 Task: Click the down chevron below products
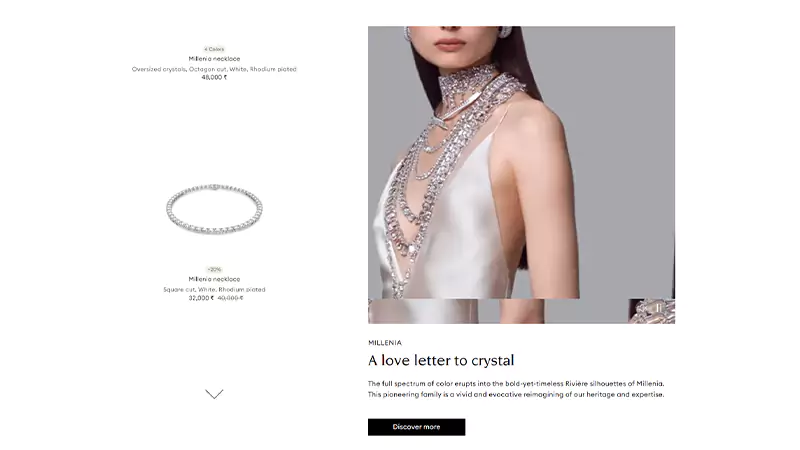(214, 394)
